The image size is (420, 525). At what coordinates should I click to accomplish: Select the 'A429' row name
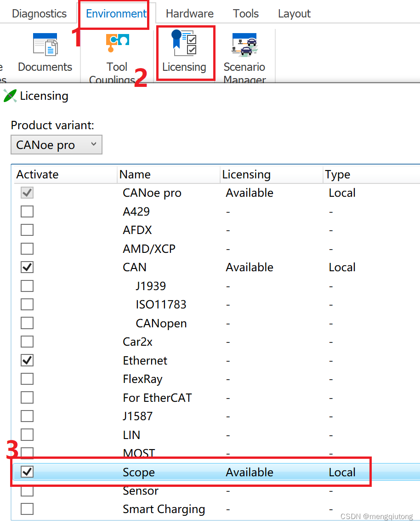click(x=136, y=211)
